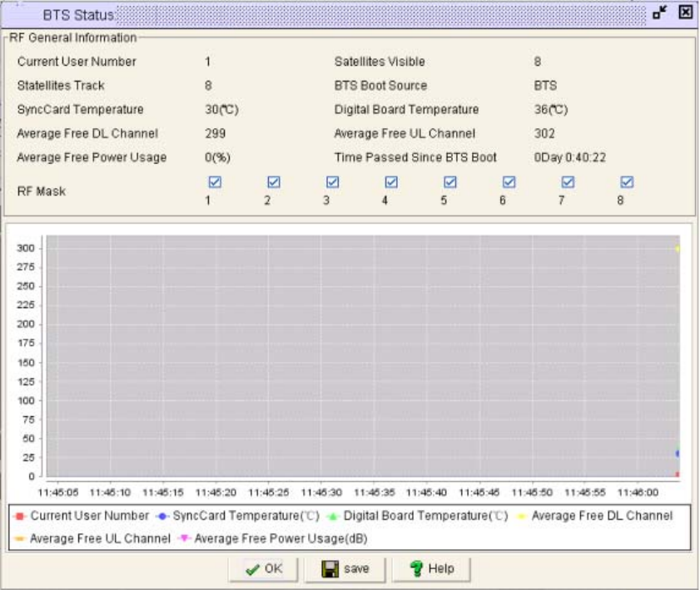Screen dimensions: 700x590
Task: Select Average Free Power Usage legend entry
Action: 280,538
